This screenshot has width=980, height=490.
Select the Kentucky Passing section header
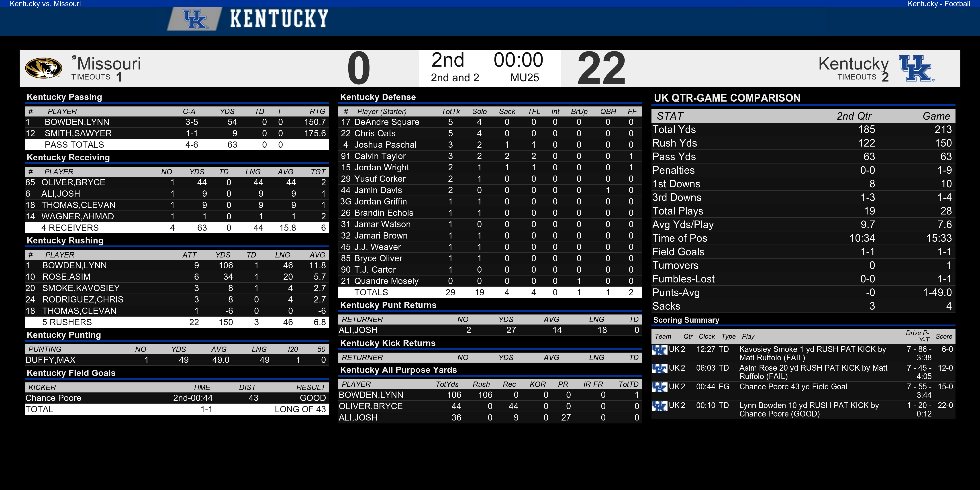click(x=64, y=97)
